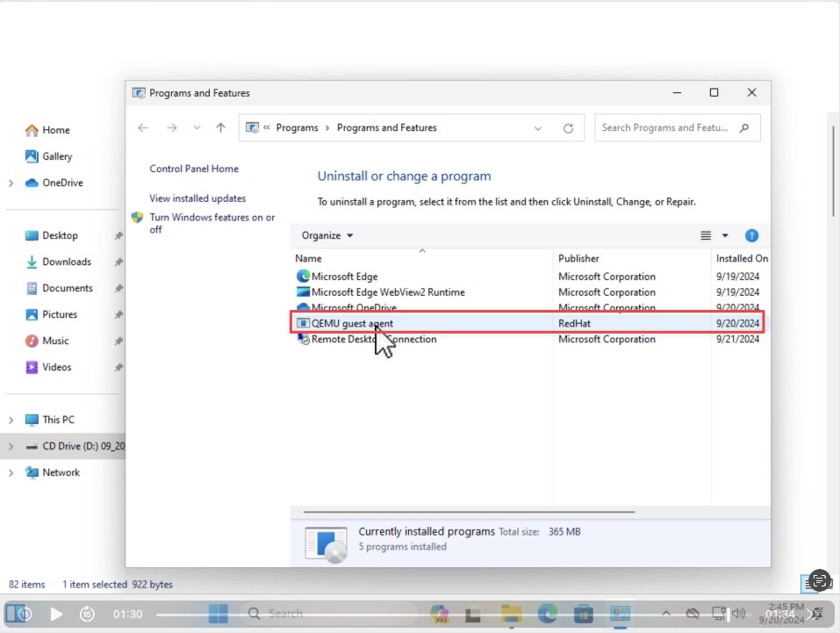Click the 9/21/2024 install date cell

pos(737,339)
